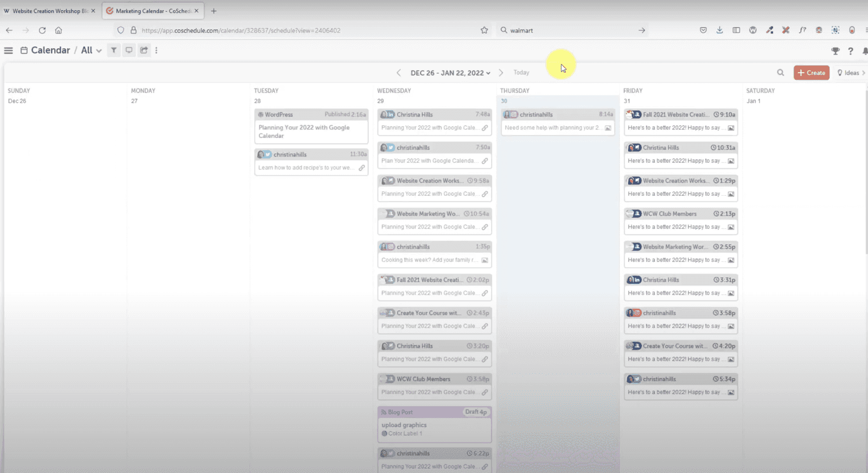Open Create Your Course 2:43p post
This screenshot has width=868, height=473.
435,320
